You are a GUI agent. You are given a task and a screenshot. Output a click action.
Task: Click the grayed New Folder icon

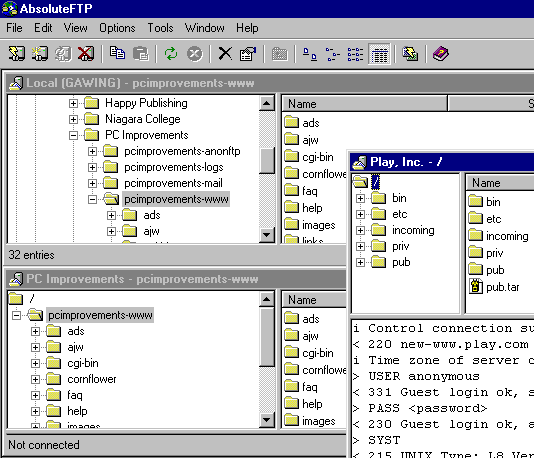pos(280,54)
